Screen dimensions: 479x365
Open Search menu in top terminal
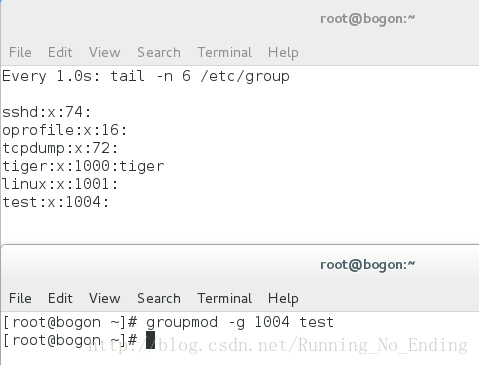coord(159,52)
